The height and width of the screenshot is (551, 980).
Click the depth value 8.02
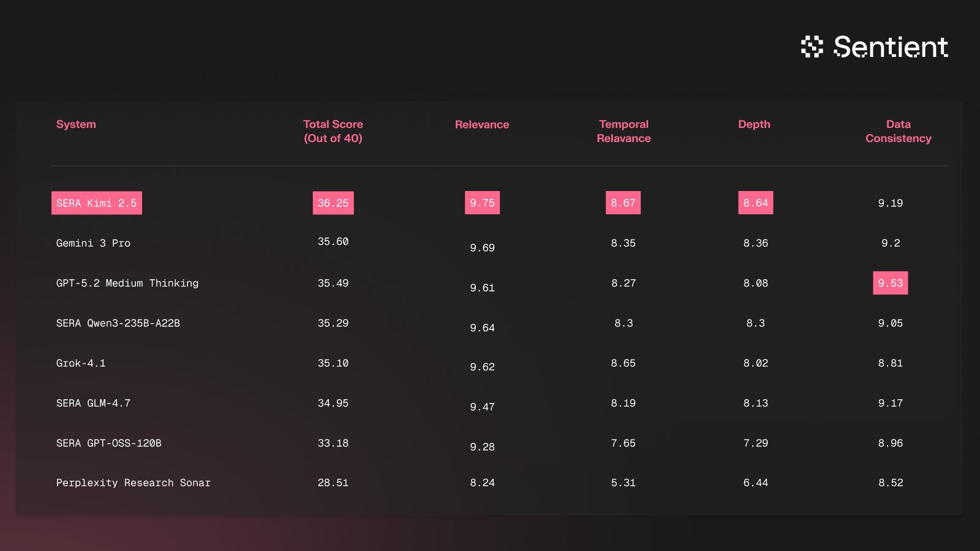pos(755,363)
